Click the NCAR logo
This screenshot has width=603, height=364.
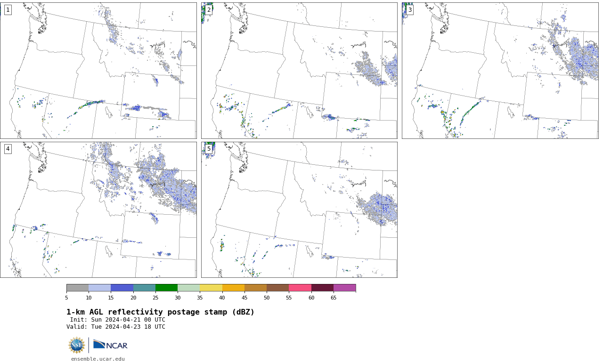click(110, 345)
